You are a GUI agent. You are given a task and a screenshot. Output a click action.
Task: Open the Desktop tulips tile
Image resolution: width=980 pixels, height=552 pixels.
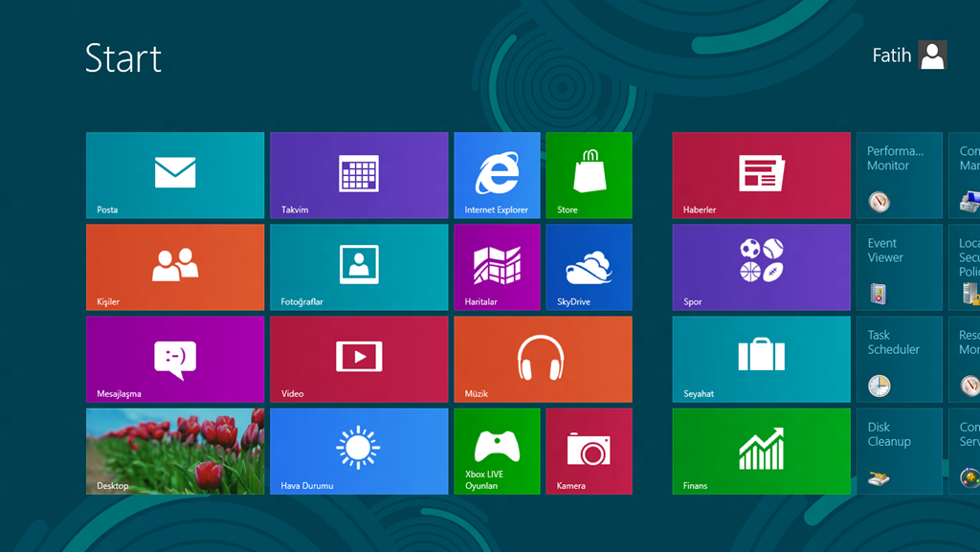pyautogui.click(x=175, y=452)
